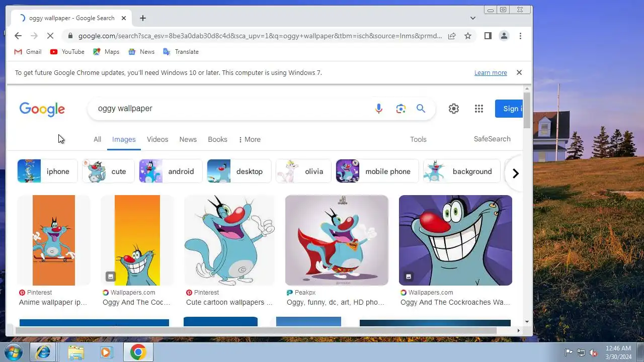The width and height of the screenshot is (644, 362).
Task: Open Gmail bookmark
Action: [28, 52]
